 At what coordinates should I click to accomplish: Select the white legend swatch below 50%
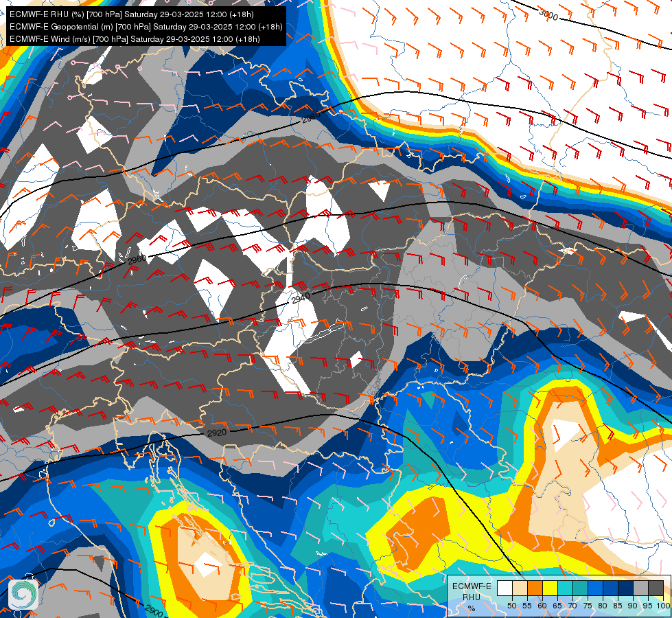click(505, 588)
